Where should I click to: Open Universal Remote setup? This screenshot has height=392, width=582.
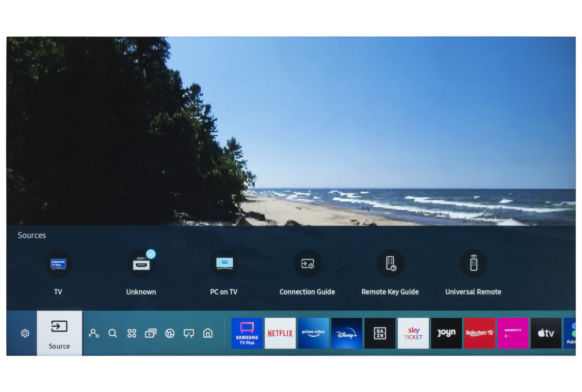click(x=473, y=264)
